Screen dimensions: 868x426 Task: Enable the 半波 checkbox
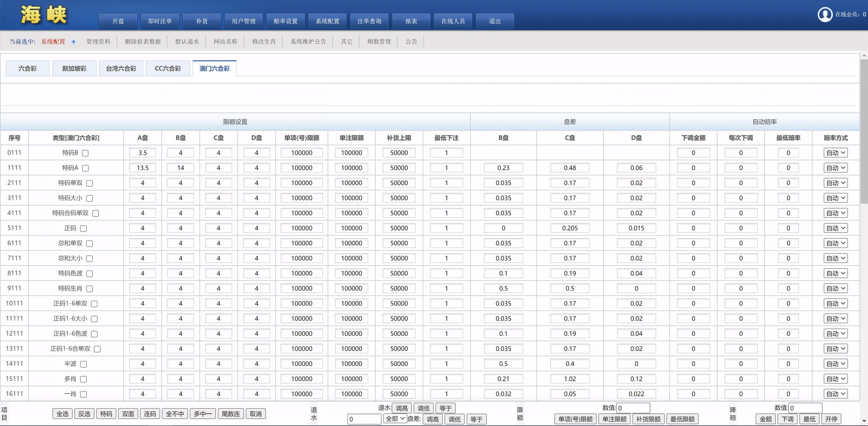click(x=83, y=364)
